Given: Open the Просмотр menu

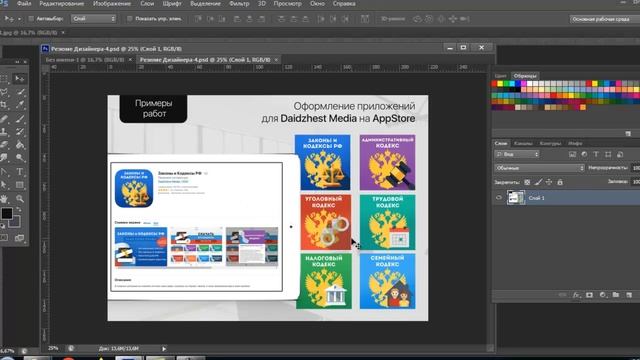Looking at the screenshot, I should [287, 4].
